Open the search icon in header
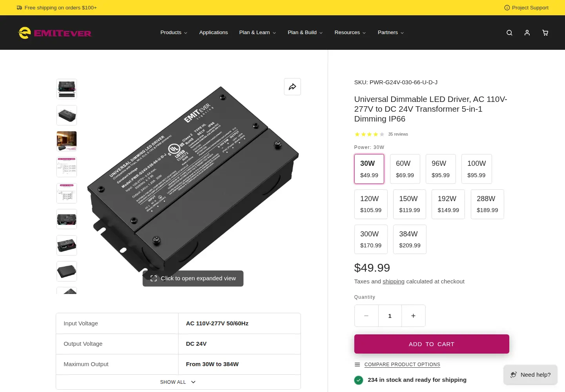 [x=509, y=33]
